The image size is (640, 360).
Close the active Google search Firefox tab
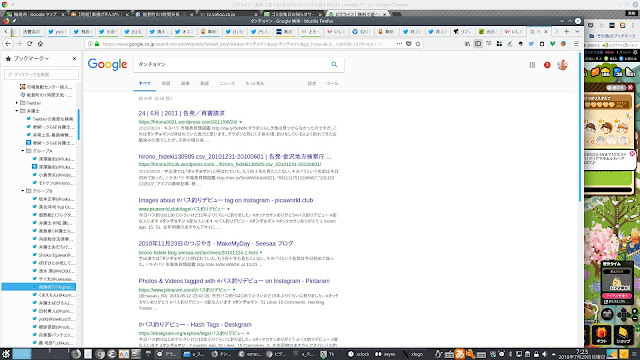(x=546, y=31)
